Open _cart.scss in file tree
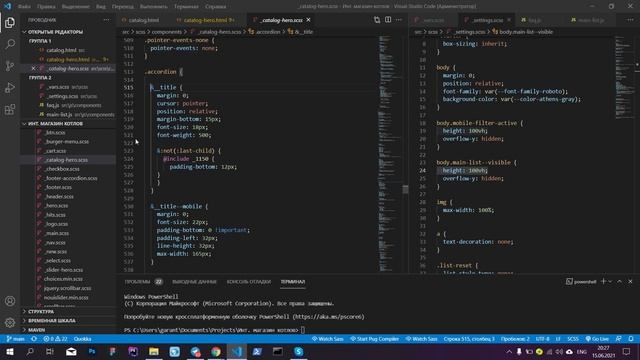 pyautogui.click(x=56, y=151)
